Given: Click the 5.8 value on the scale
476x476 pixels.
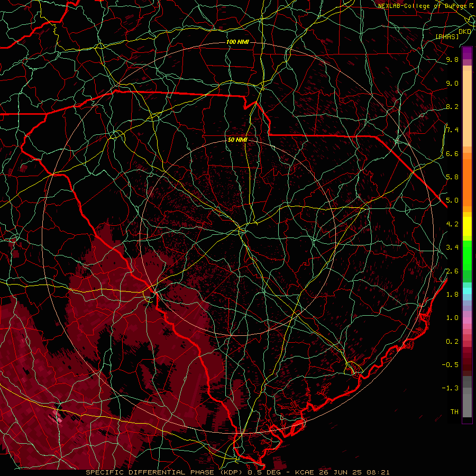Looking at the screenshot, I should click(x=452, y=177).
